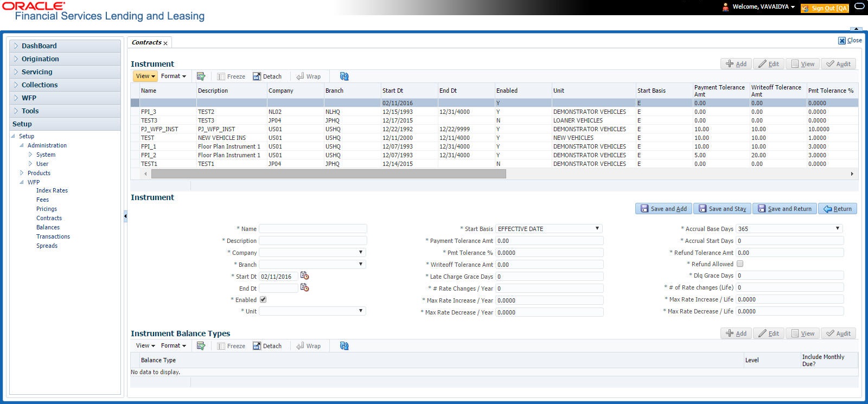Open the End Dt calendar picker

point(304,288)
